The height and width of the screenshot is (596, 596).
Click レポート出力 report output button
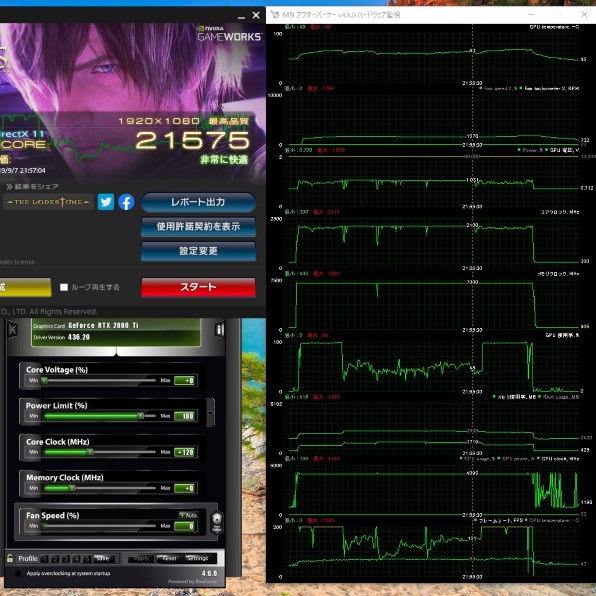198,202
